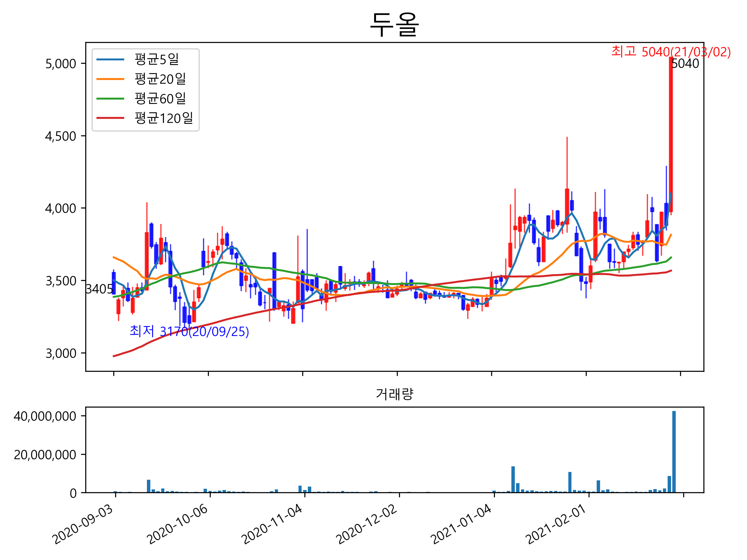Click the 최저 3170(20/09/25) annotation
The width and height of the screenshot is (747, 560).
pyautogui.click(x=189, y=332)
